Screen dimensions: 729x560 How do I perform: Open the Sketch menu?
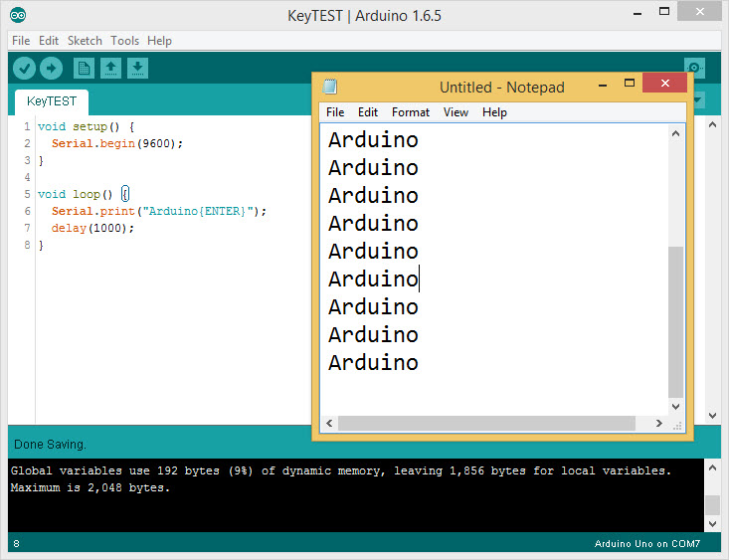point(85,41)
